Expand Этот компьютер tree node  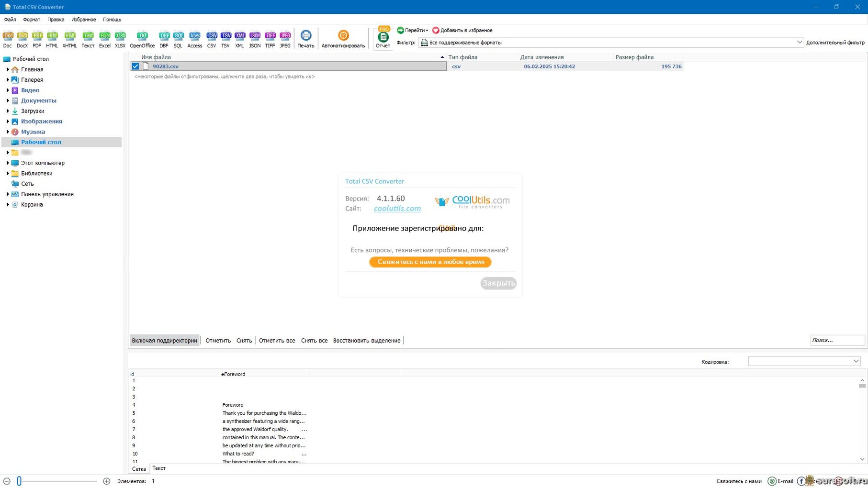[x=8, y=163]
